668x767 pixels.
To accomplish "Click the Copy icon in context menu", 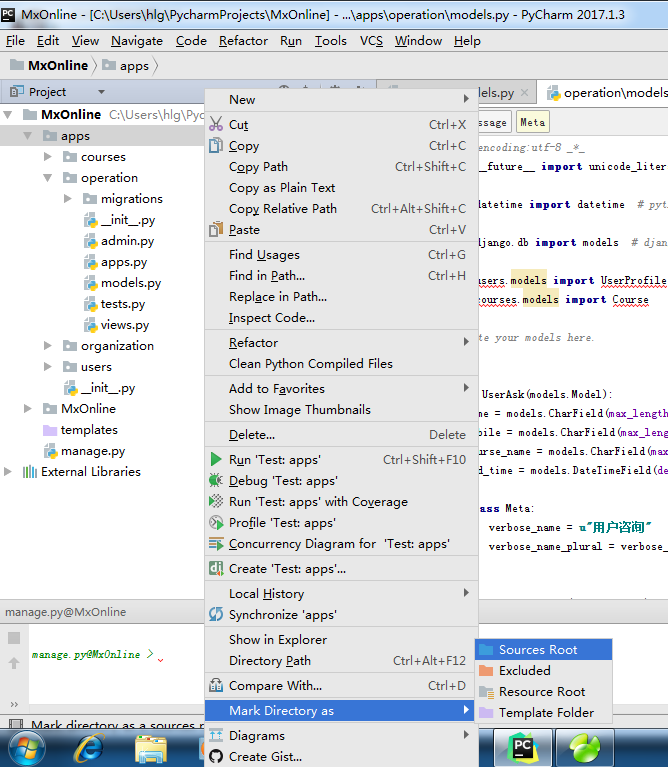I will (x=216, y=145).
